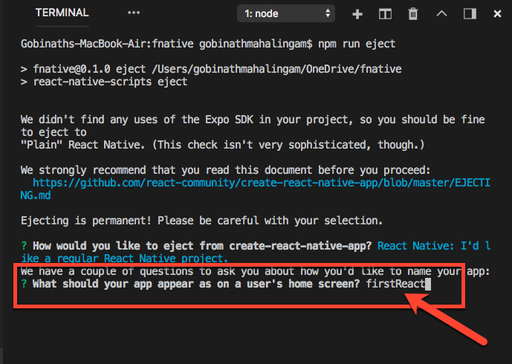The image size is (512, 364).
Task: Click the "Ejecting is permanent!" warning line
Action: [x=86, y=221]
